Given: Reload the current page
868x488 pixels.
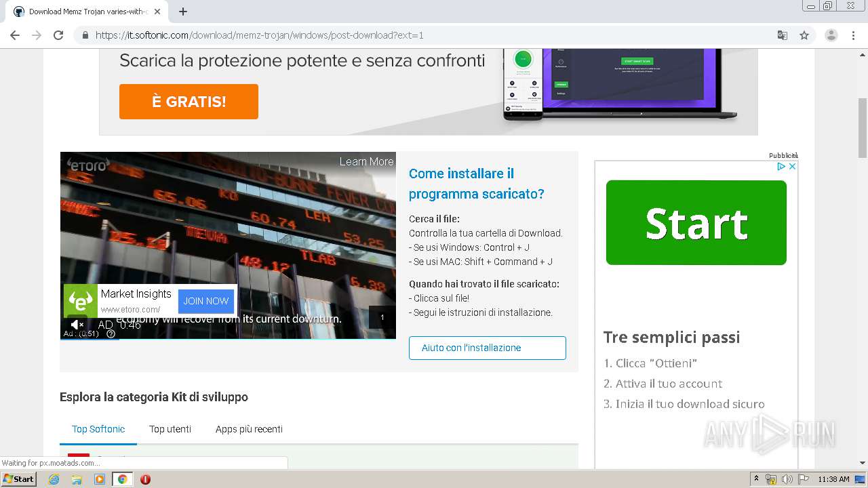Looking at the screenshot, I should coord(58,35).
